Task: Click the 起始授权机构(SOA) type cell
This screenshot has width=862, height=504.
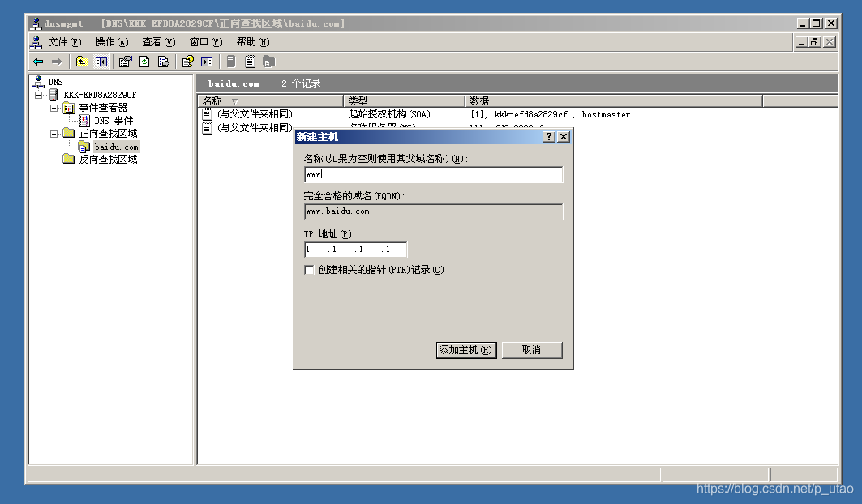Action: [x=389, y=114]
